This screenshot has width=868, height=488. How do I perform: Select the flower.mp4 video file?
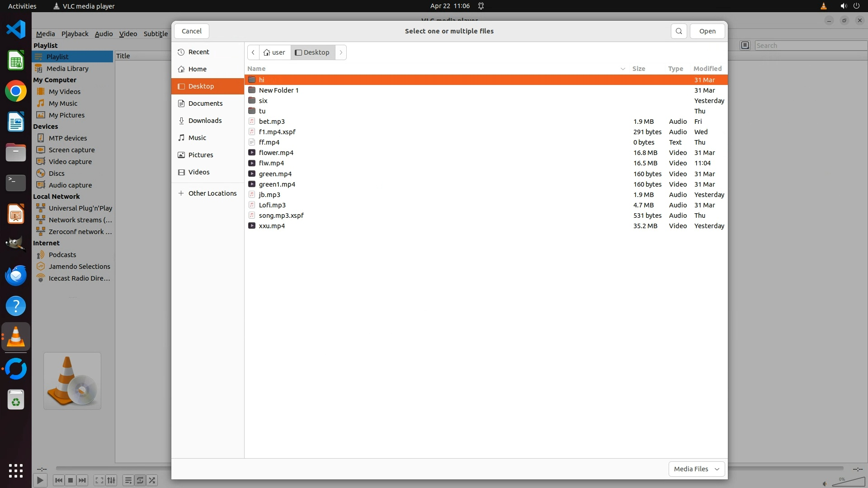point(276,153)
